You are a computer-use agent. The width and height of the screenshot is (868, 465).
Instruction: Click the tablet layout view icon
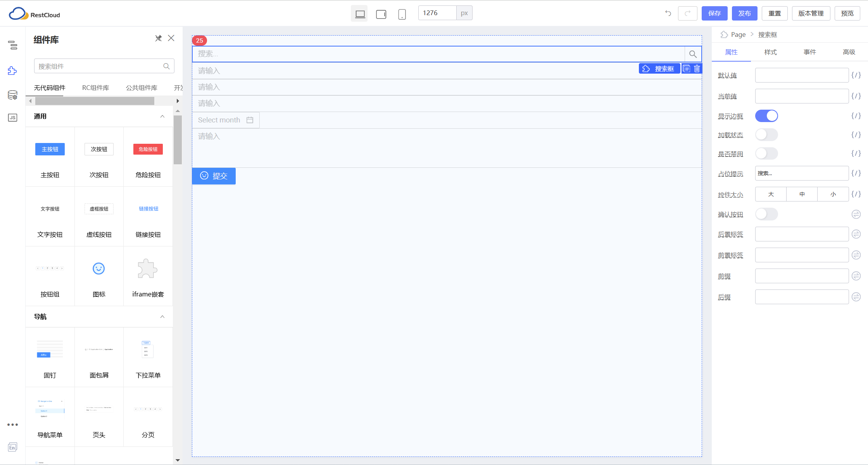point(381,14)
